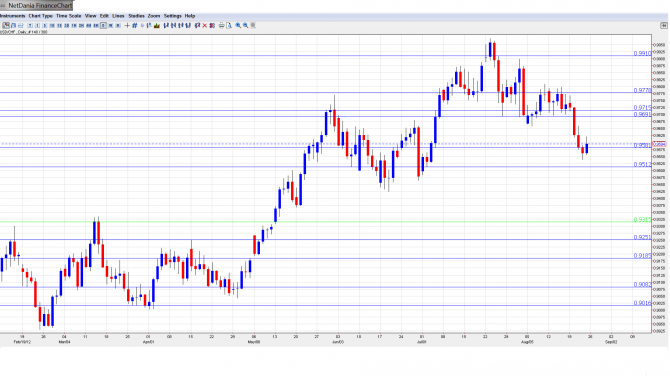Open the Chart Type menu
Viewport: 670px width, 376px height.
pos(41,16)
